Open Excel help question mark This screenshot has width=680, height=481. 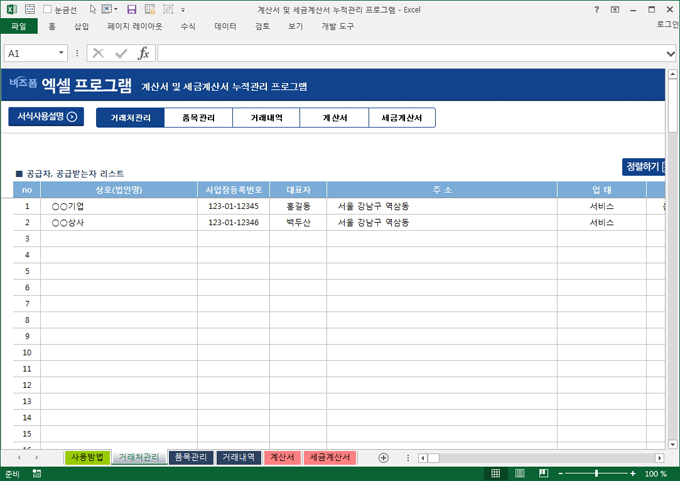tap(597, 9)
